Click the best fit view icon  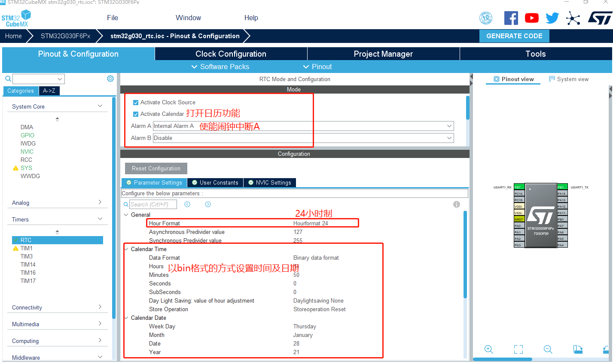[x=518, y=349]
